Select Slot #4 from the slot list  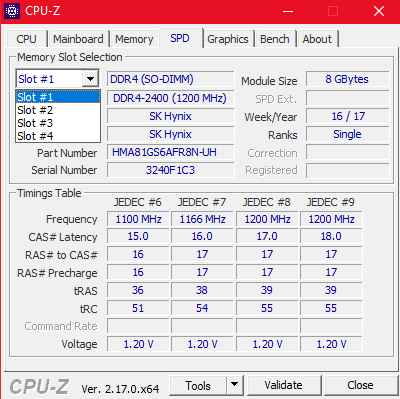pyautogui.click(x=58, y=136)
